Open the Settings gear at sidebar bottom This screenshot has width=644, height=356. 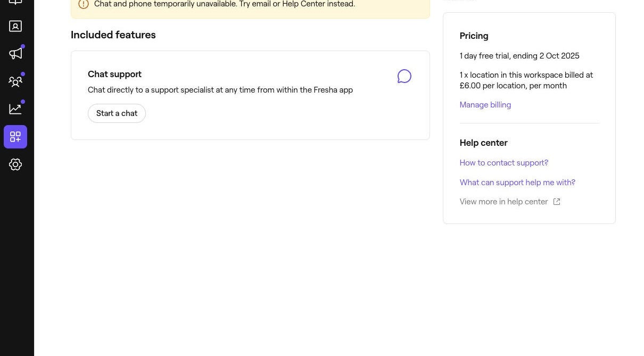pos(15,164)
